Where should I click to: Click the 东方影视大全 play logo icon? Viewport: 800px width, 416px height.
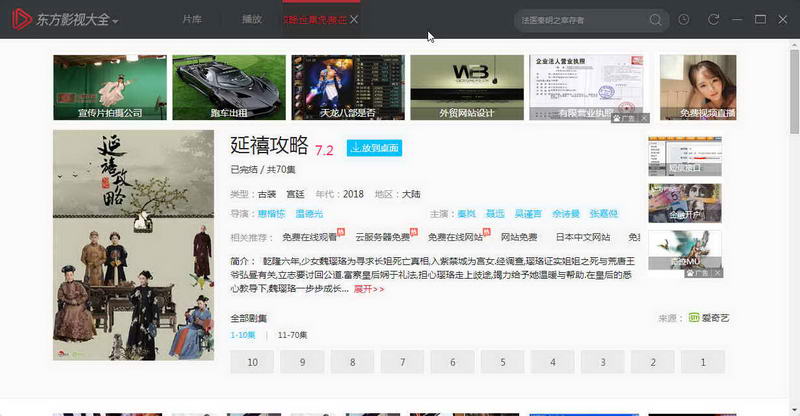tap(21, 19)
